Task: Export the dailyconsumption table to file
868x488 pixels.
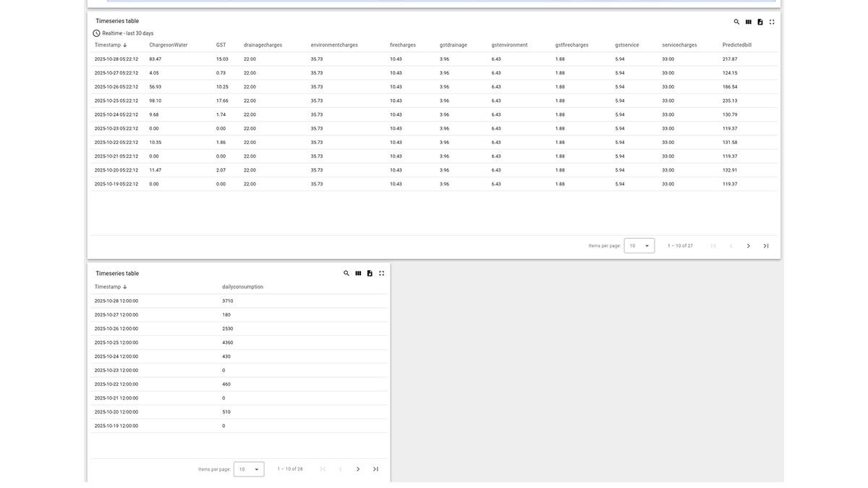Action: [x=368, y=272]
